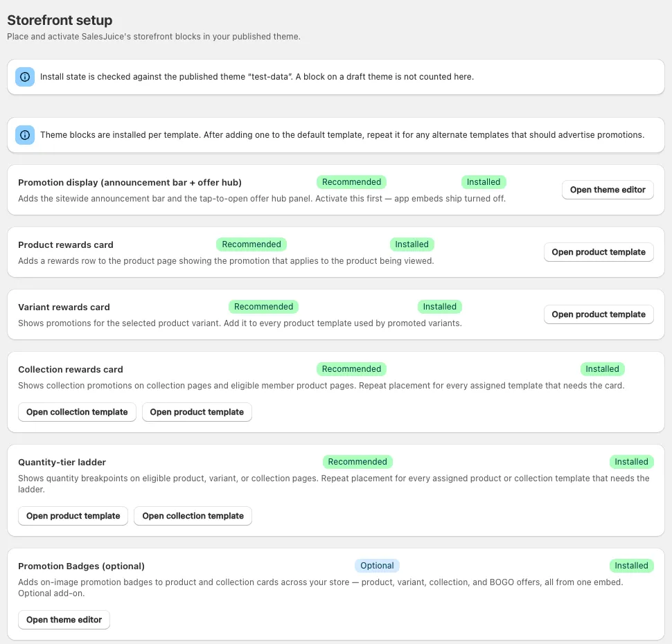This screenshot has height=644, width=672.
Task: Open collection template in Quantity-tier ladder card
Action: tap(193, 516)
